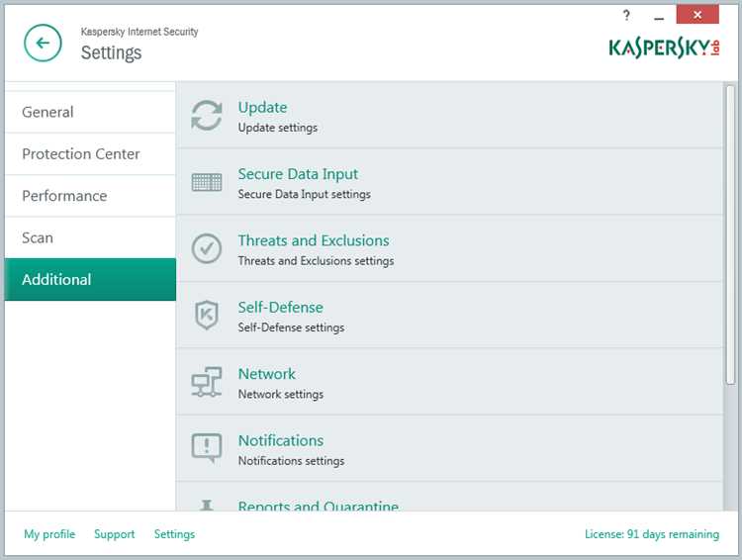The width and height of the screenshot is (742, 560).
Task: Click the License days remaining link
Action: 652,534
